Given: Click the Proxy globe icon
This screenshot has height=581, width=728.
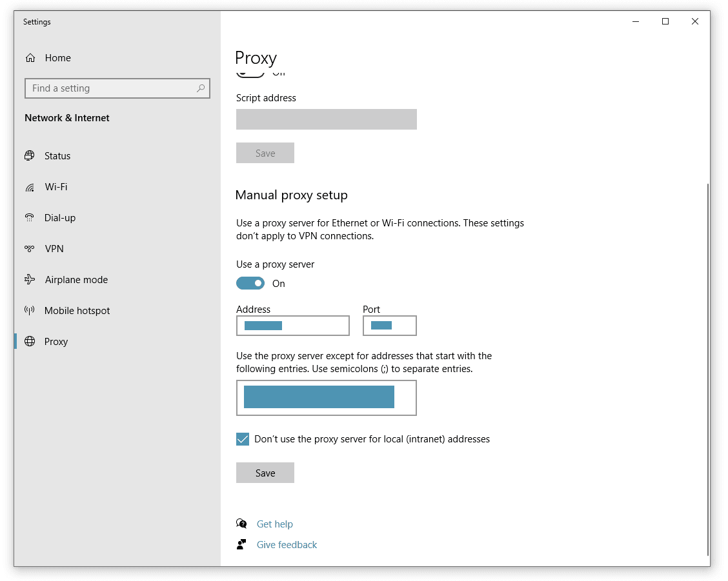Looking at the screenshot, I should [x=30, y=342].
